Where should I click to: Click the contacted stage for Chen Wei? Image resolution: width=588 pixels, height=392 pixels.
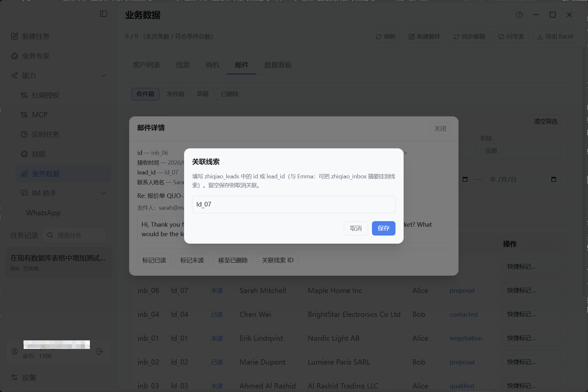click(463, 314)
